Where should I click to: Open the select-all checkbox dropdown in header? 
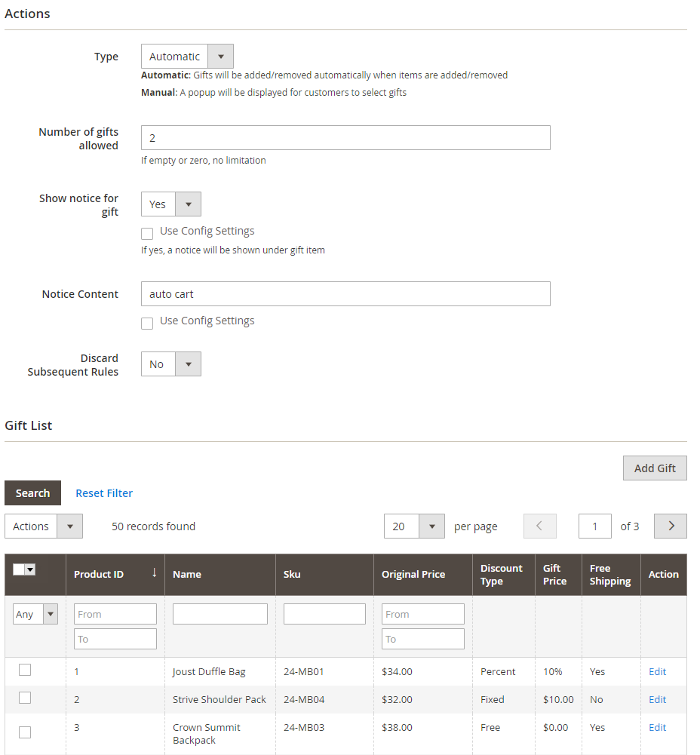coord(30,570)
